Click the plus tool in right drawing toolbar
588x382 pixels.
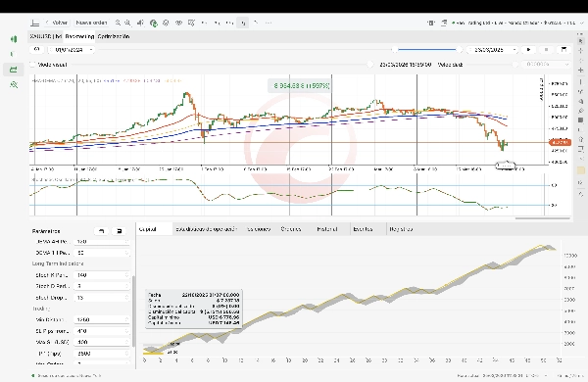pyautogui.click(x=581, y=71)
